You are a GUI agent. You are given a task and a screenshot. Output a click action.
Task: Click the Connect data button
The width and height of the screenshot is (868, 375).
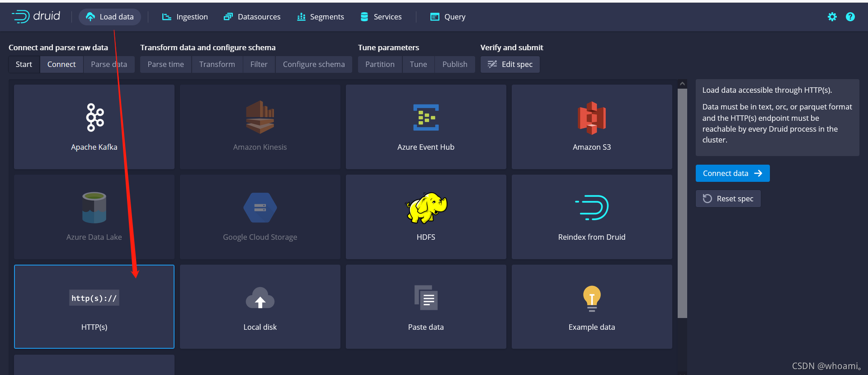point(732,173)
